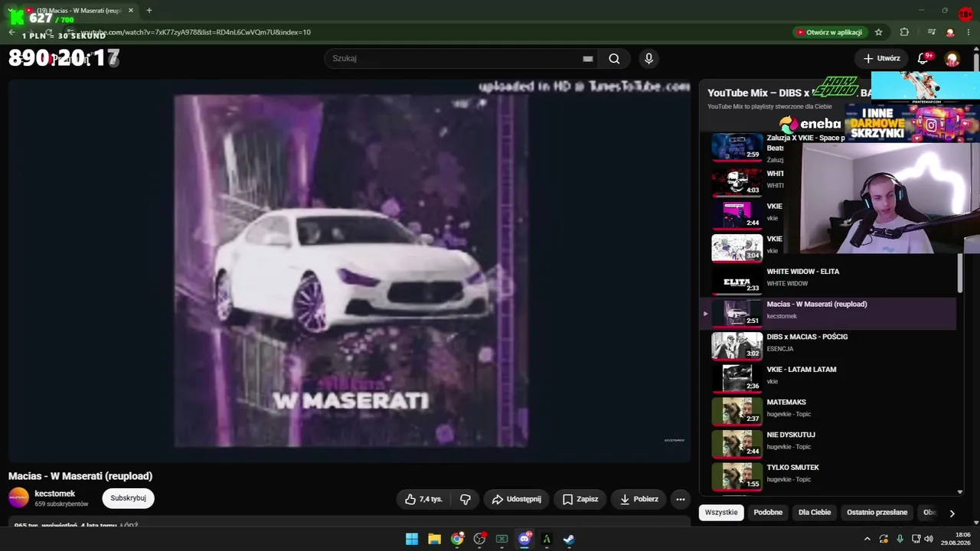Viewport: 980px width, 551px height.
Task: Open TYLKO SMUTEK playlist thumbnail
Action: pyautogui.click(x=737, y=476)
